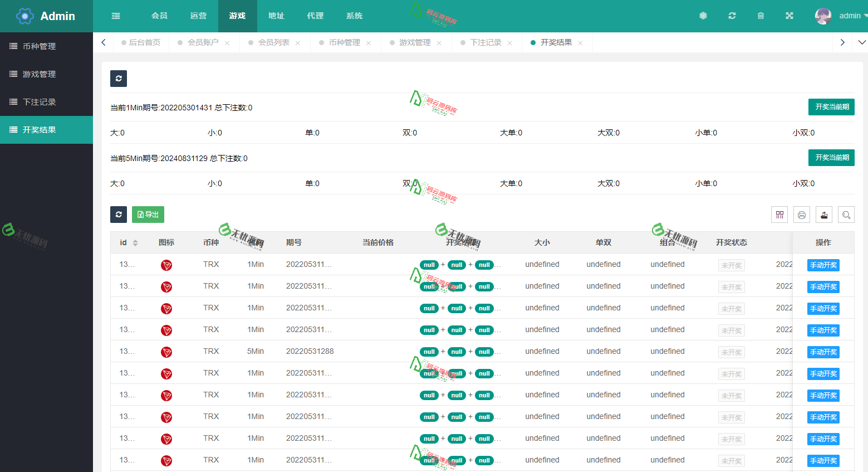Click the green 导出 export button
This screenshot has height=472, width=868.
(x=148, y=215)
